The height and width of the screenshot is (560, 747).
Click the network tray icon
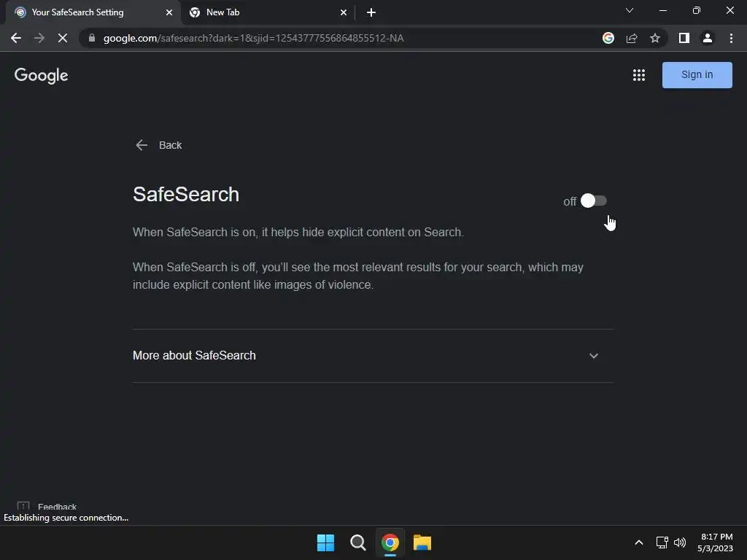[662, 542]
